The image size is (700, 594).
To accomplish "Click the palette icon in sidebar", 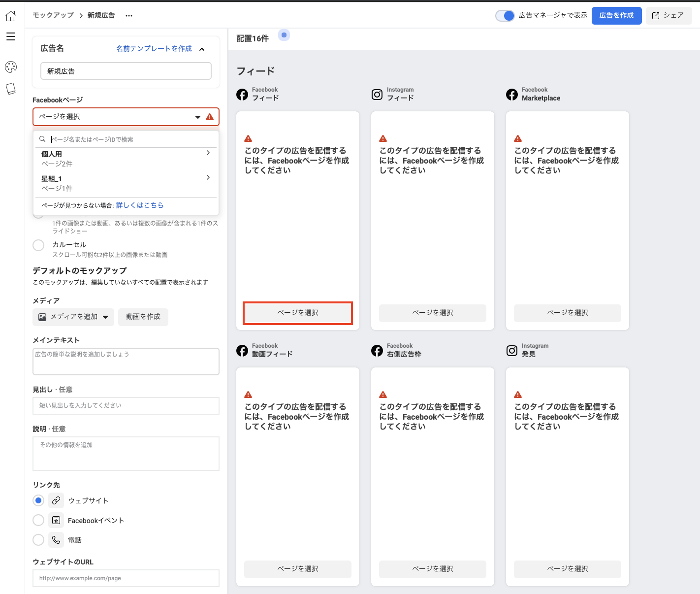I will coord(11,67).
